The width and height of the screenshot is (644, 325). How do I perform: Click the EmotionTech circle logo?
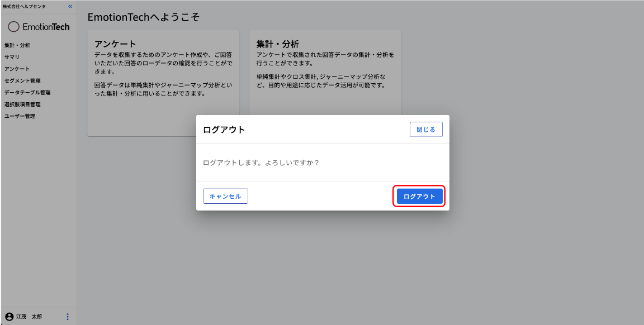[13, 27]
